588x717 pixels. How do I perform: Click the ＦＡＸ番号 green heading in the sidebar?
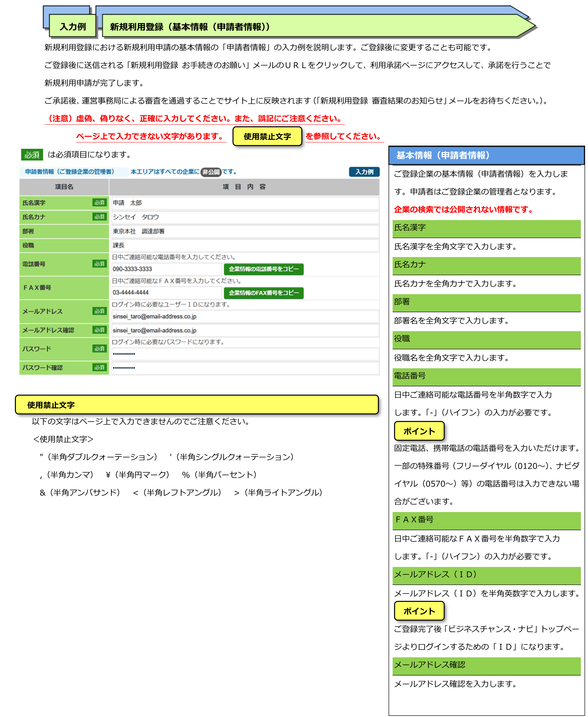pos(486,521)
